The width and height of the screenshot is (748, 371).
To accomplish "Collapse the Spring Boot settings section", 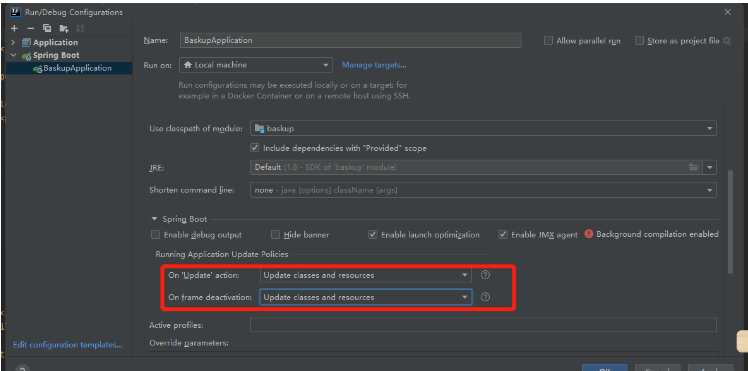I will pos(154,219).
